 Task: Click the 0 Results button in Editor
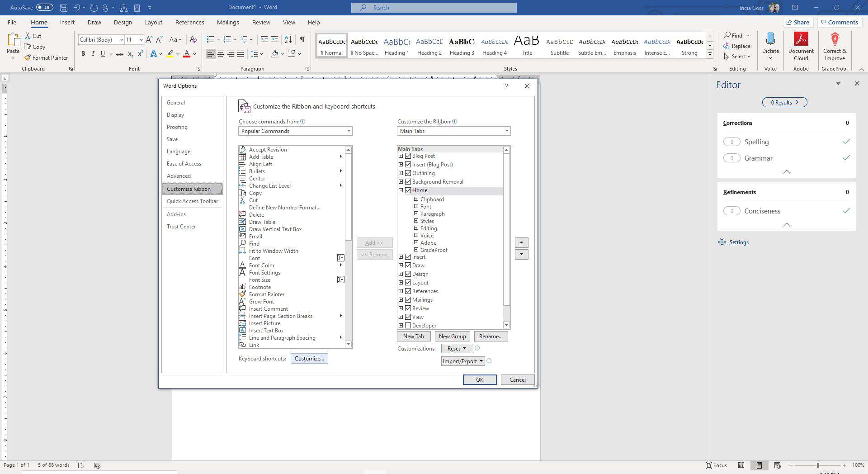click(x=784, y=103)
